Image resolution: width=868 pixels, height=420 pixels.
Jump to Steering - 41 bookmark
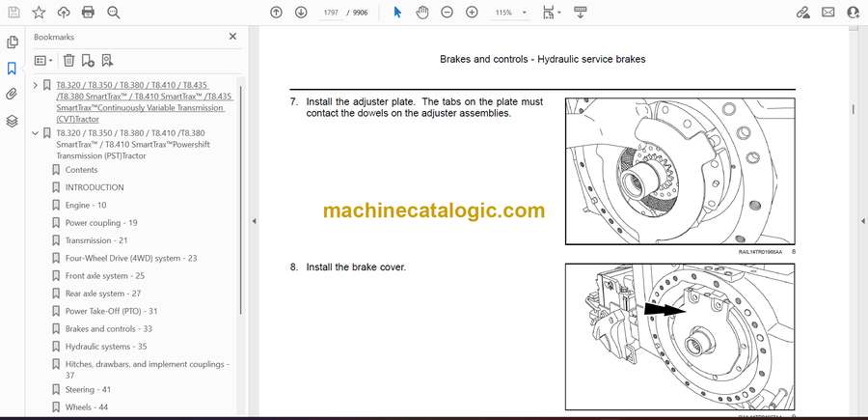(88, 389)
